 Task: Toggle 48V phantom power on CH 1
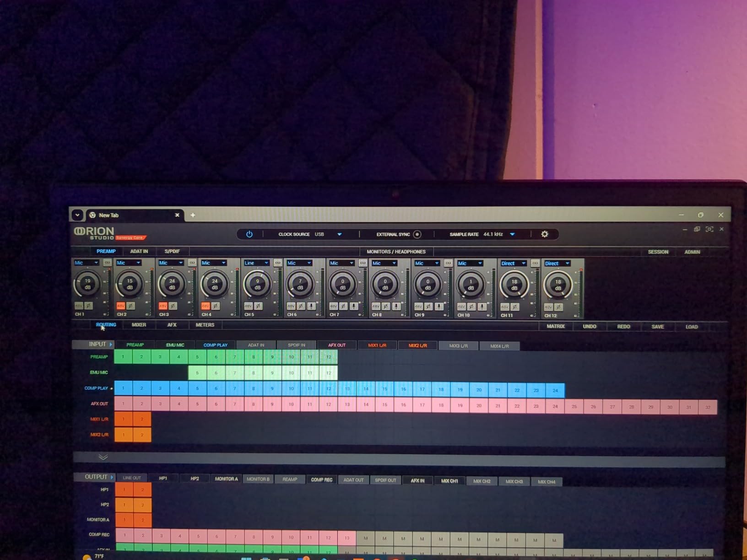(79, 306)
